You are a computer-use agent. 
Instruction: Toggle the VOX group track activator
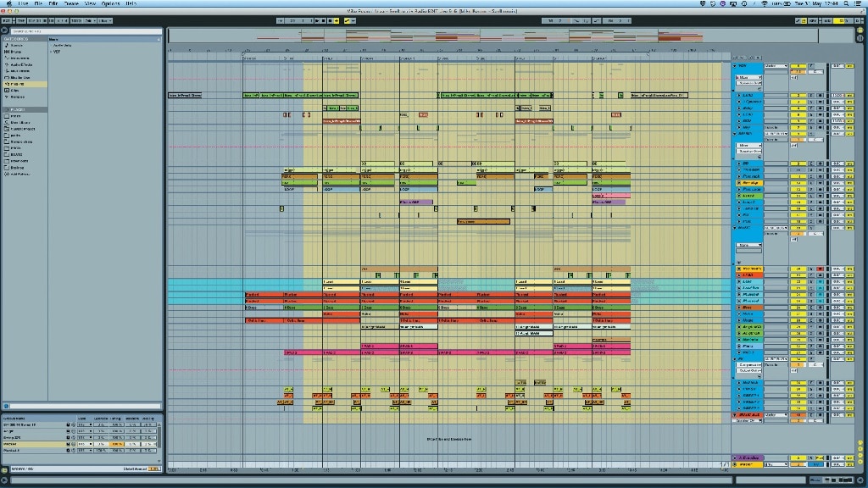tap(798, 66)
